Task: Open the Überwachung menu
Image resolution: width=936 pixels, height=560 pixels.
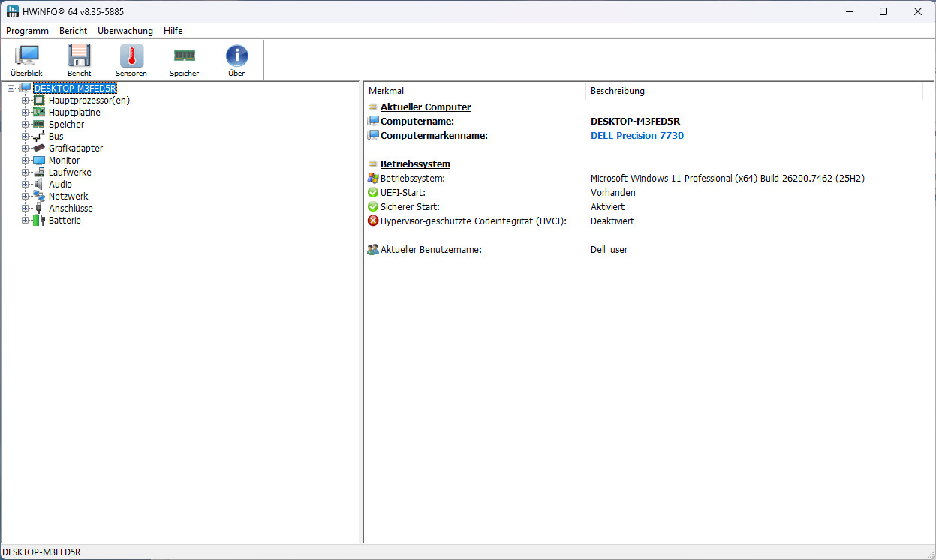Action: pyautogui.click(x=125, y=31)
